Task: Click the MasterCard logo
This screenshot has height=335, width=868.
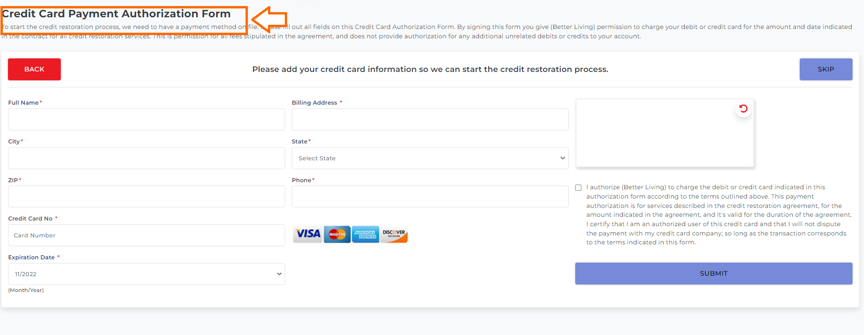Action: click(337, 234)
